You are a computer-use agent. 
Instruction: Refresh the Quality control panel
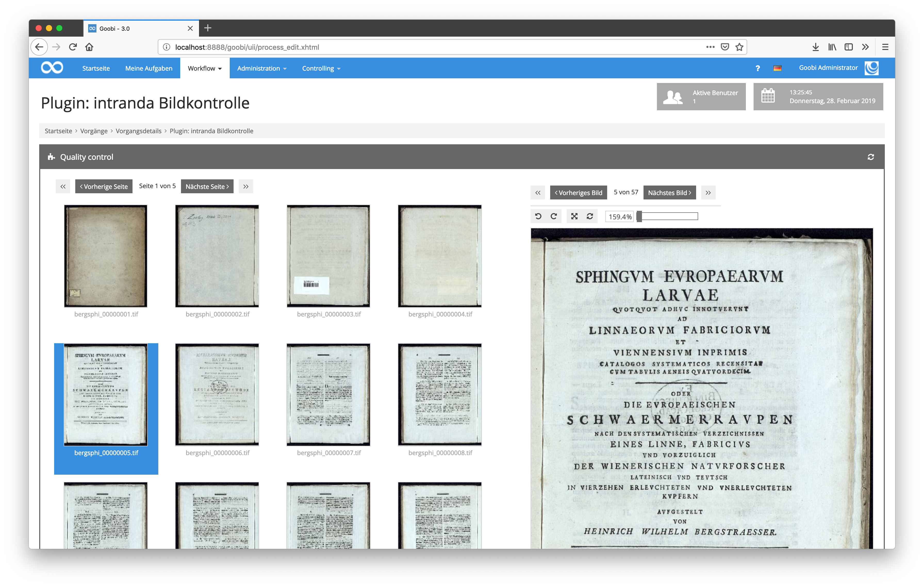click(x=871, y=157)
